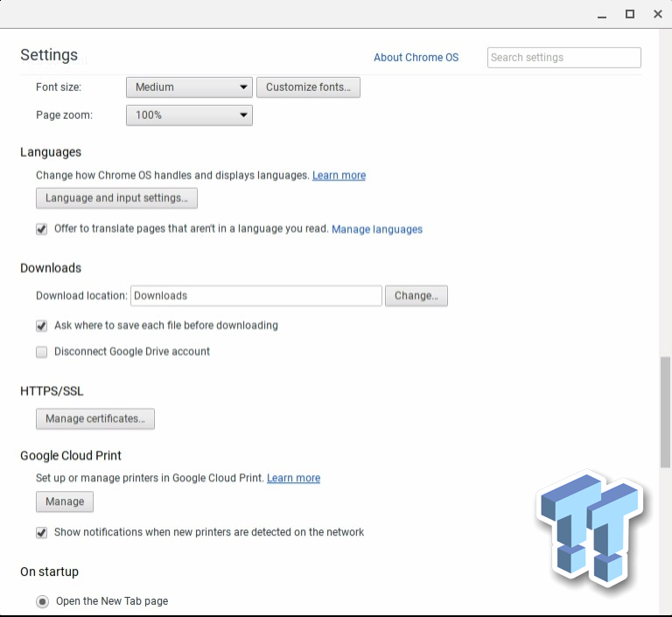Disable Ask where to save each file

(x=41, y=326)
